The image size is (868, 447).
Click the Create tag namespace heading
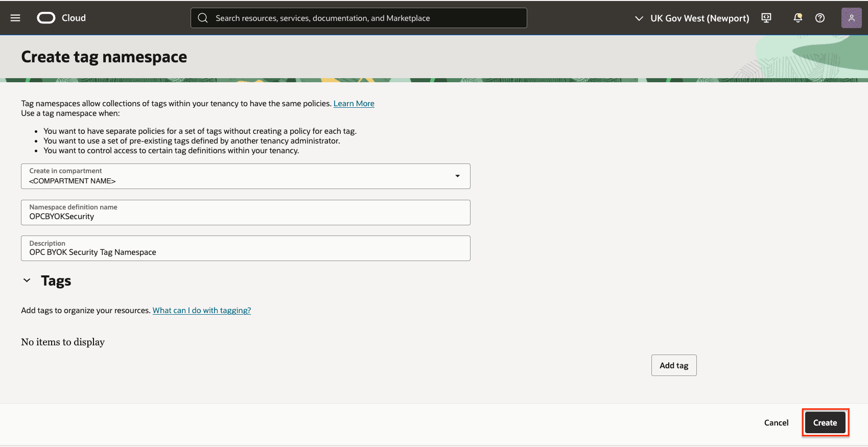104,57
